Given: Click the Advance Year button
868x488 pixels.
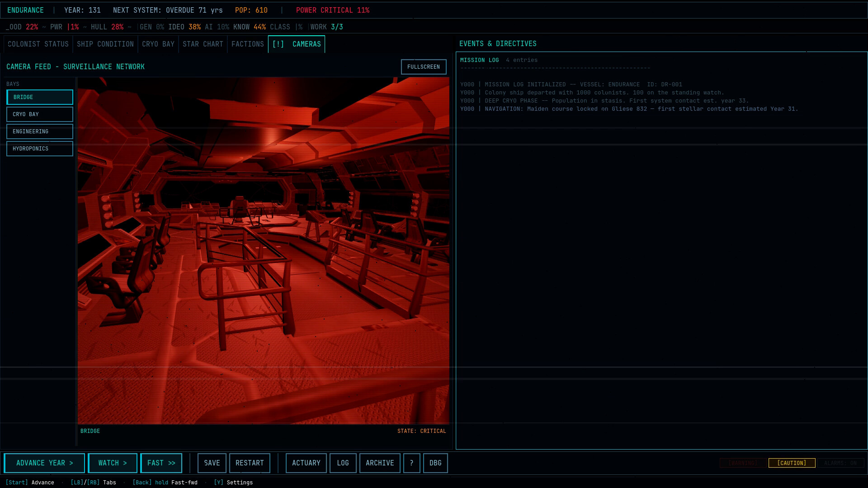Looking at the screenshot, I should click(x=44, y=463).
